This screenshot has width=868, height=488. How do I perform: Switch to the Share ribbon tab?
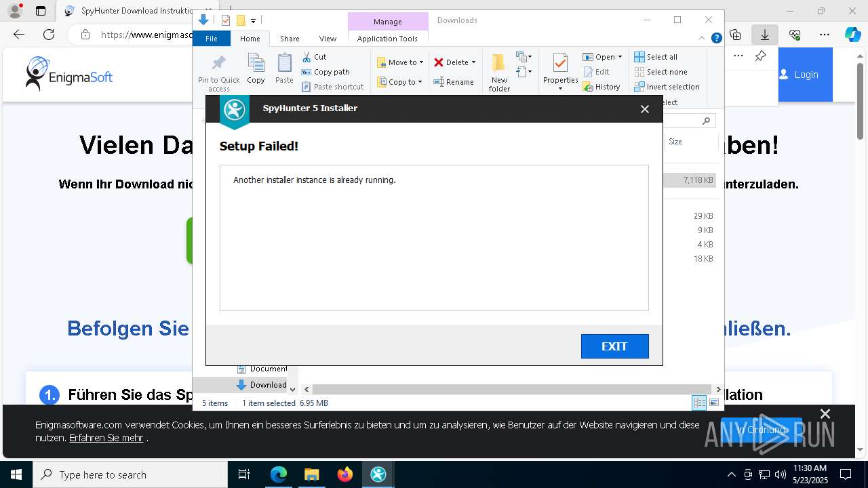[x=290, y=39]
